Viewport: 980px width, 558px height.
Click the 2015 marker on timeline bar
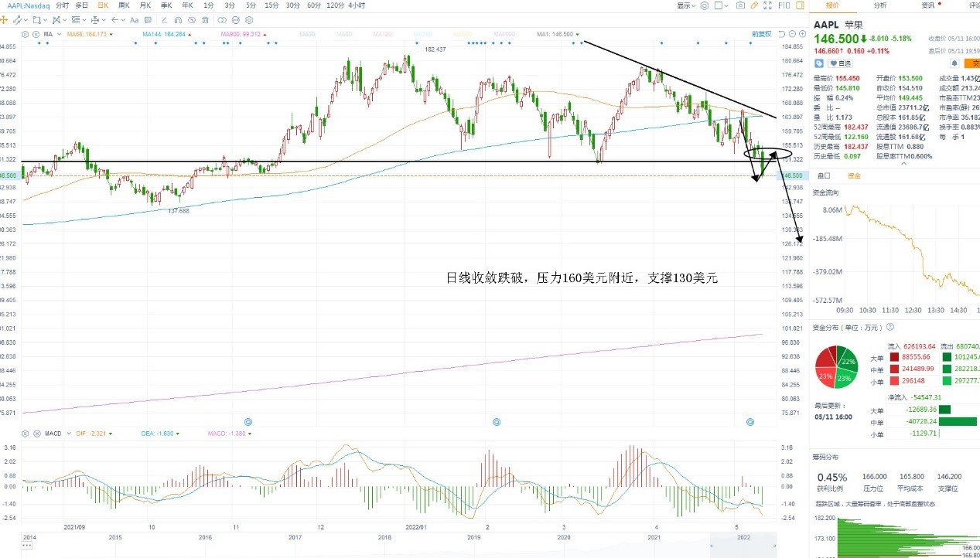[x=114, y=536]
